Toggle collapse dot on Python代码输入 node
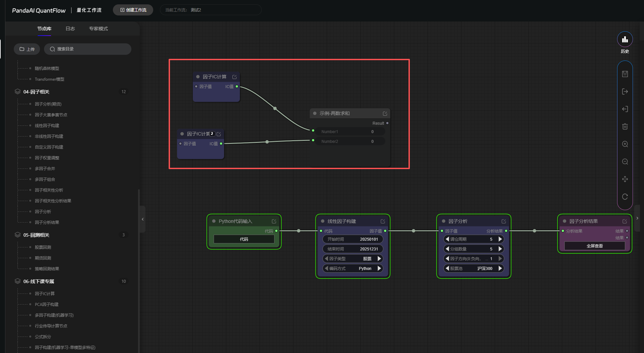 pos(214,221)
